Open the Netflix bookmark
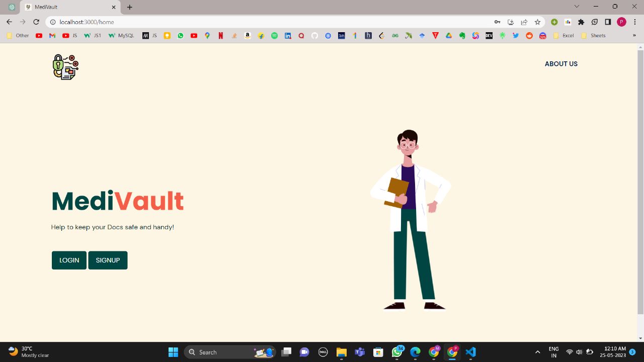The image size is (644, 362). 220,35
